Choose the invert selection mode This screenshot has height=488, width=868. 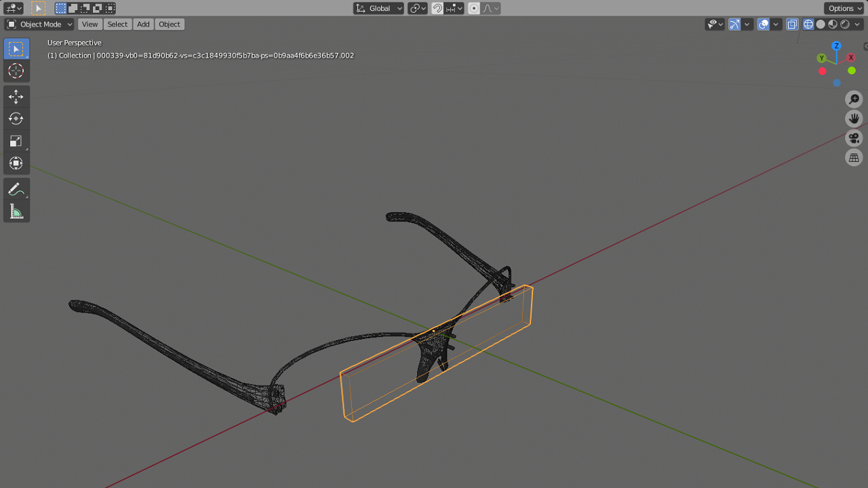[97, 8]
